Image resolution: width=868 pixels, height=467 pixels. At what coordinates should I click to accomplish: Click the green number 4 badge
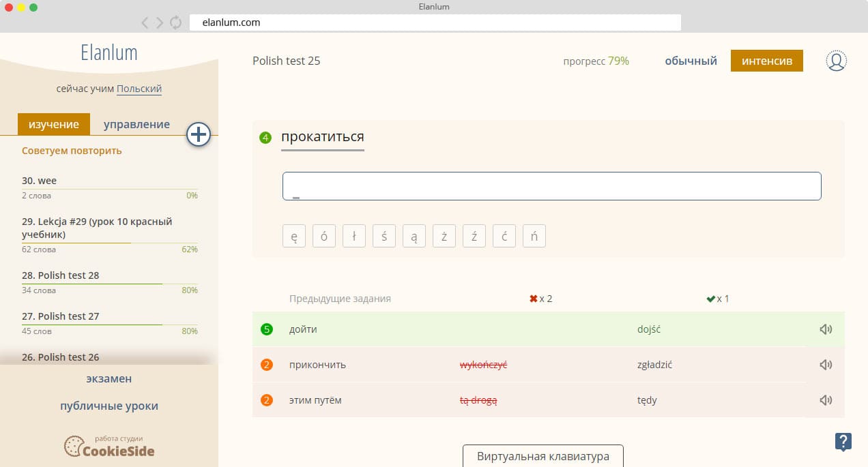tap(265, 138)
